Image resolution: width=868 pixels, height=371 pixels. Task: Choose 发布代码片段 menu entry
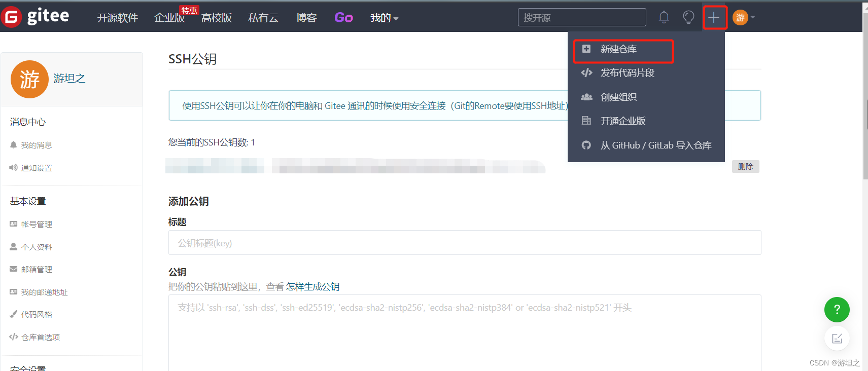click(627, 73)
